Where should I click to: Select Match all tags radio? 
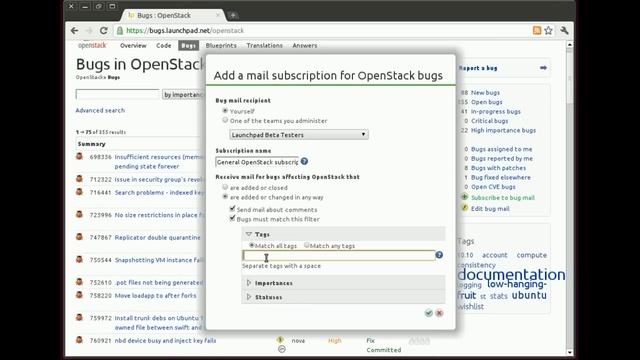[252, 245]
